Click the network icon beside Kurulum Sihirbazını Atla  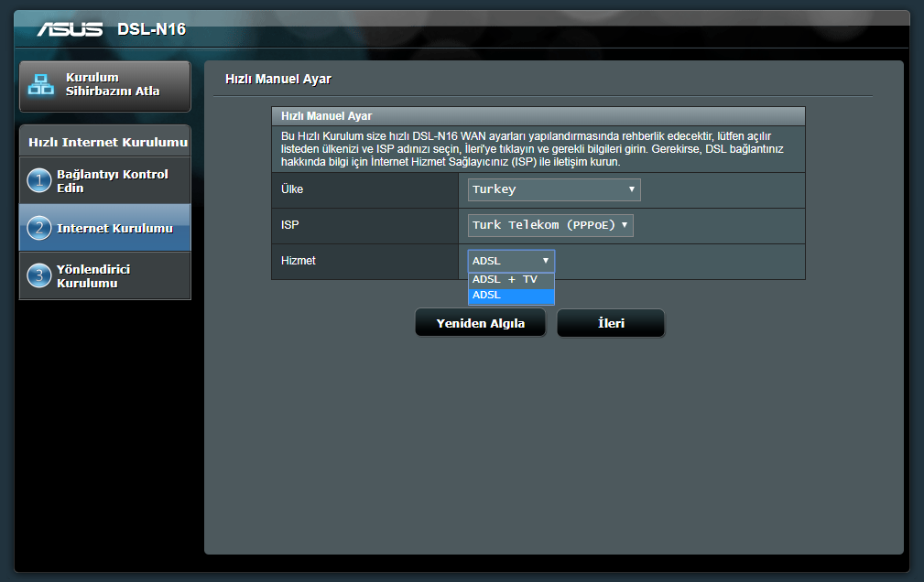[x=41, y=85]
